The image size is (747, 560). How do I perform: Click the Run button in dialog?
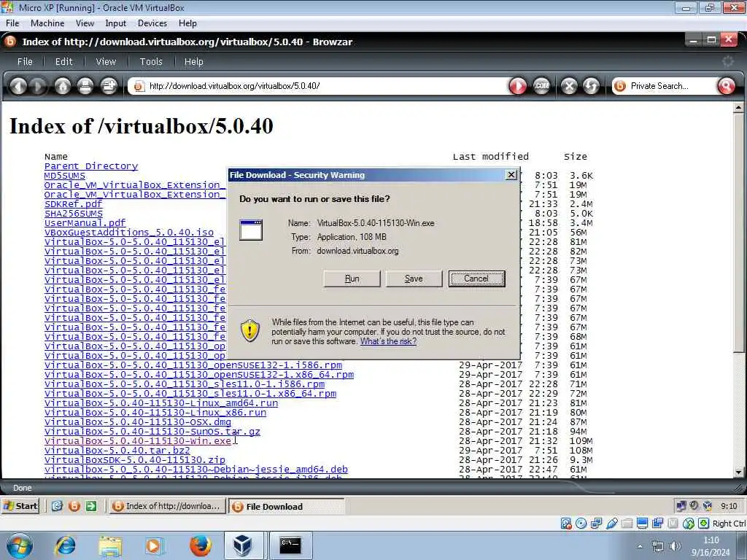click(352, 279)
